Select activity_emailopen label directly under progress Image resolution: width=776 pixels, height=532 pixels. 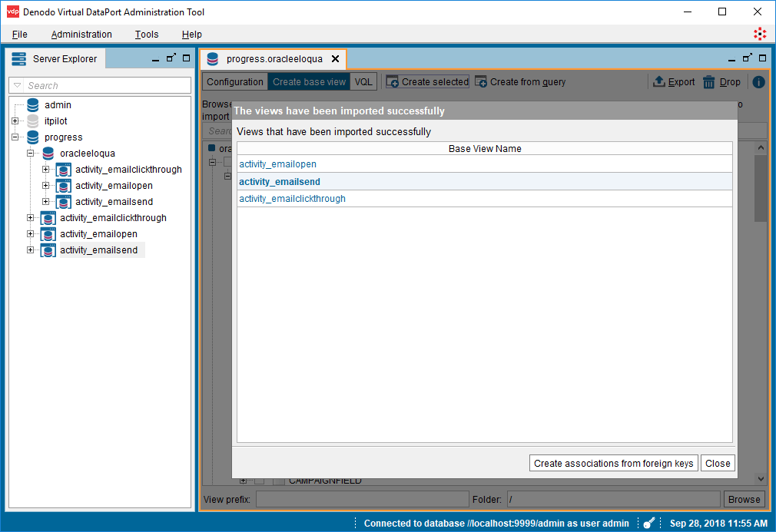click(98, 234)
